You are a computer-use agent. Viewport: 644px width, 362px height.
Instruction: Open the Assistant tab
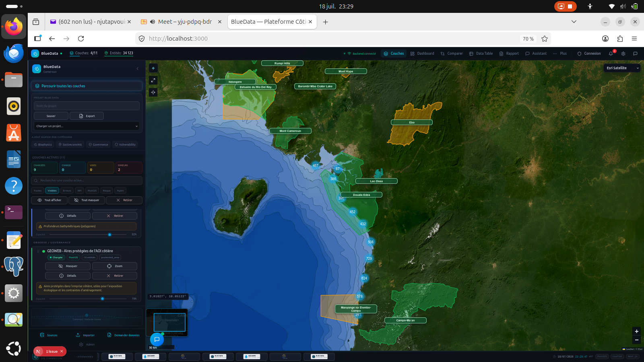click(536, 53)
